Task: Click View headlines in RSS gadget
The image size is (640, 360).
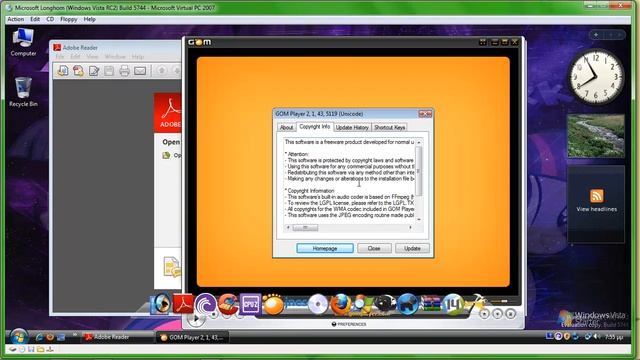Action: (x=596, y=209)
